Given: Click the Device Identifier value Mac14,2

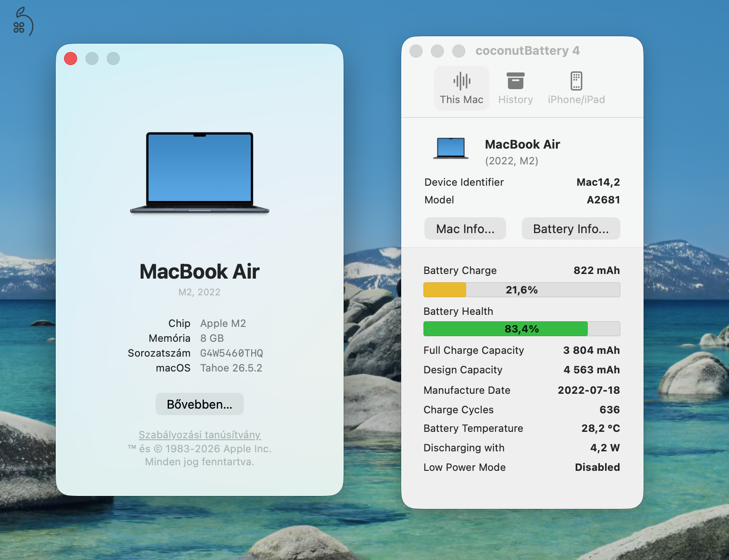Looking at the screenshot, I should [x=598, y=182].
